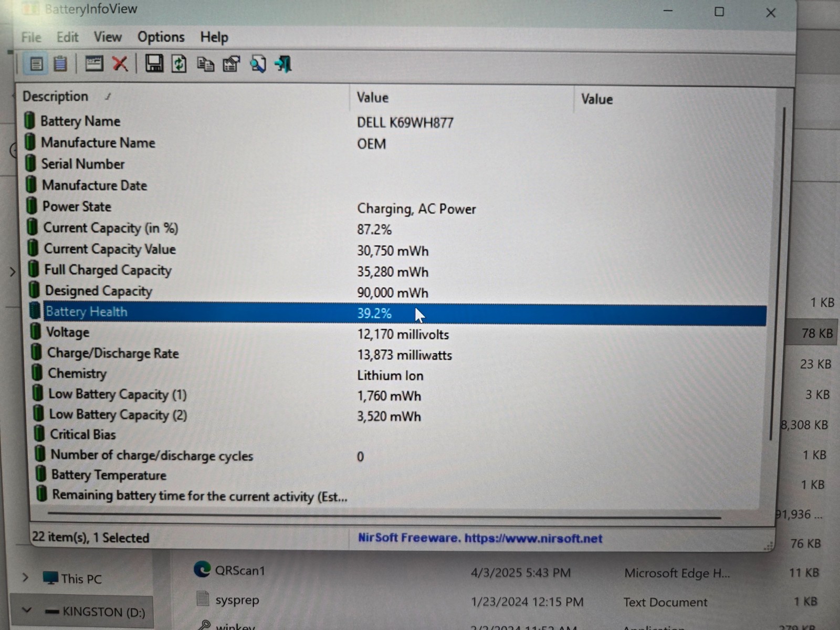The image size is (840, 630).
Task: Select the sysprep file in Explorer
Action: (237, 600)
